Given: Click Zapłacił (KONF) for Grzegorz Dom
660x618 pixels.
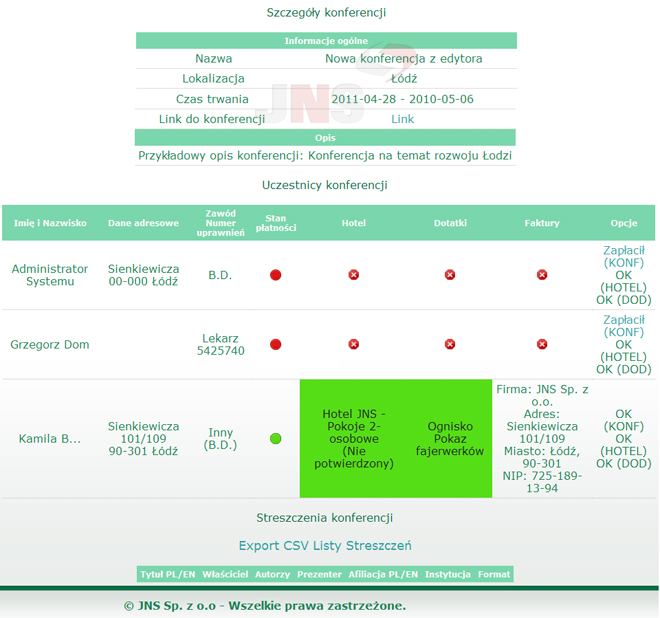Looking at the screenshot, I should pyautogui.click(x=624, y=326).
